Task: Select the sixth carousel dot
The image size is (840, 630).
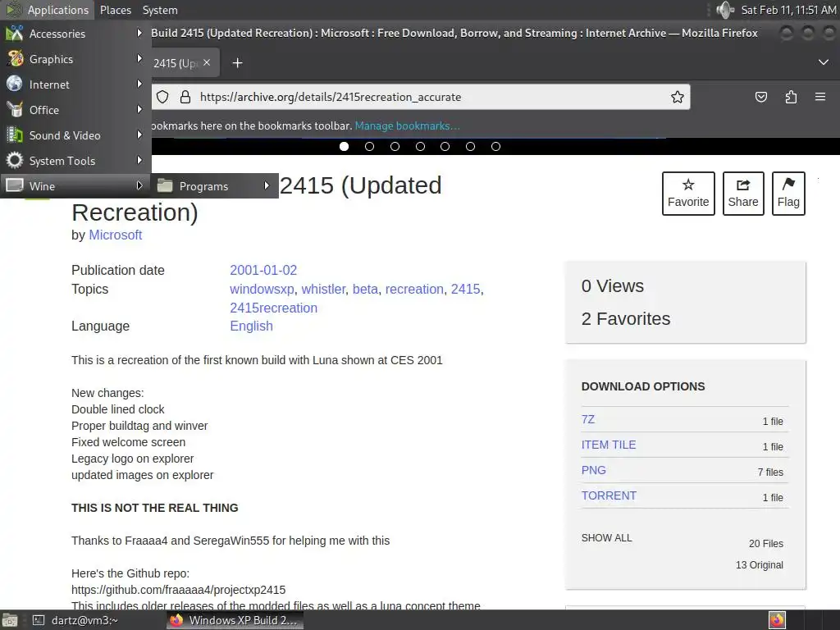Action: [470, 146]
